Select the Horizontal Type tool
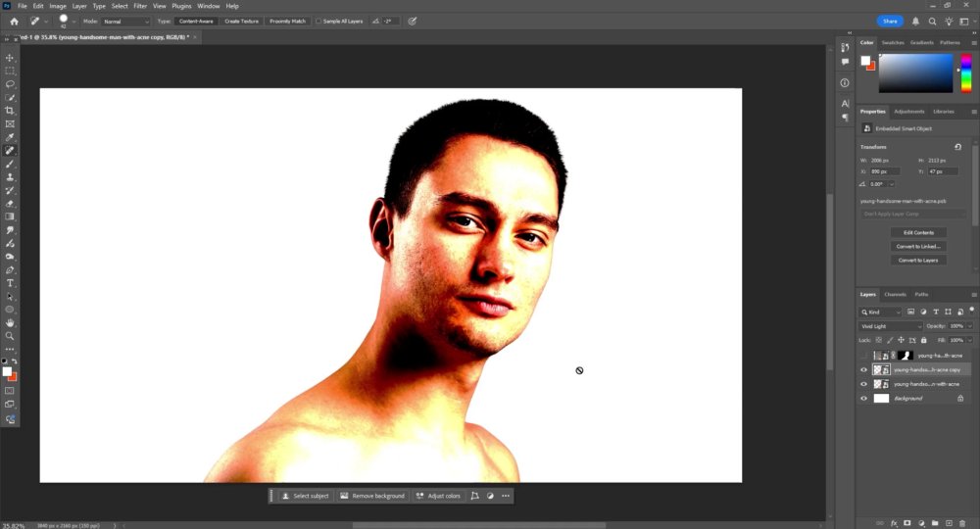This screenshot has width=980, height=529. pyautogui.click(x=10, y=283)
